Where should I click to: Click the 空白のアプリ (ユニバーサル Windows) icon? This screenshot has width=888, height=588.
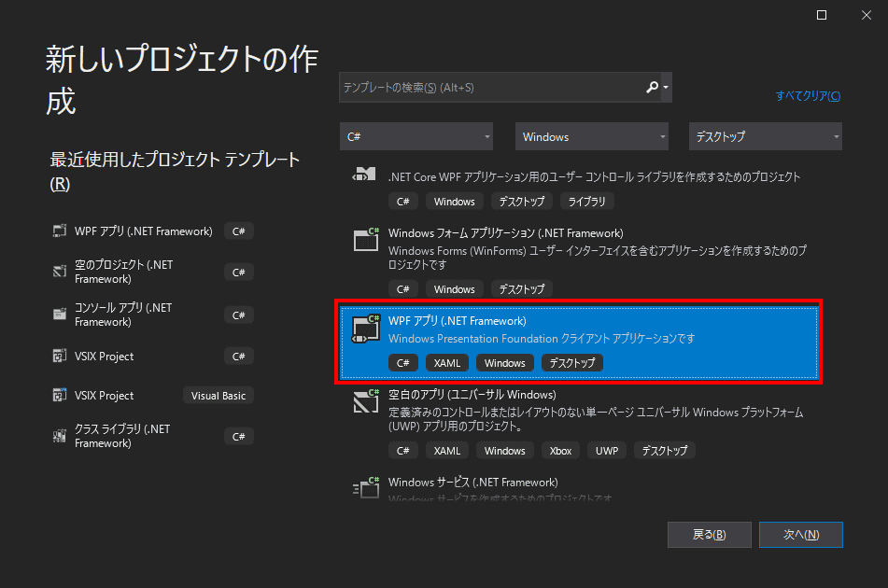coord(366,400)
